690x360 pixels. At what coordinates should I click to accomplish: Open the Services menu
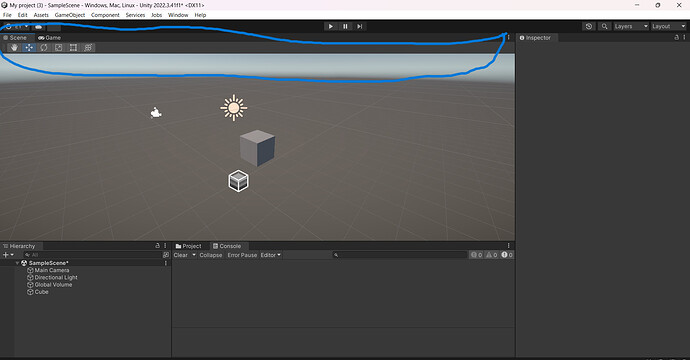135,15
